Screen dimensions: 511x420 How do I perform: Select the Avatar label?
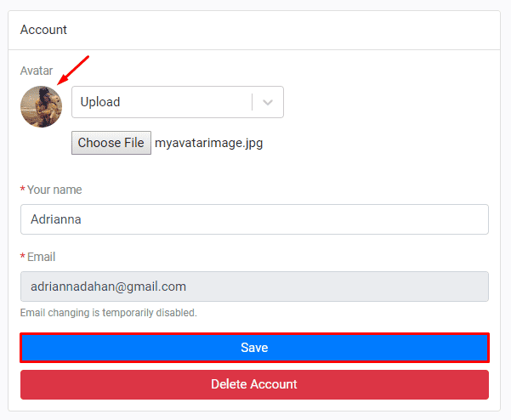click(37, 71)
